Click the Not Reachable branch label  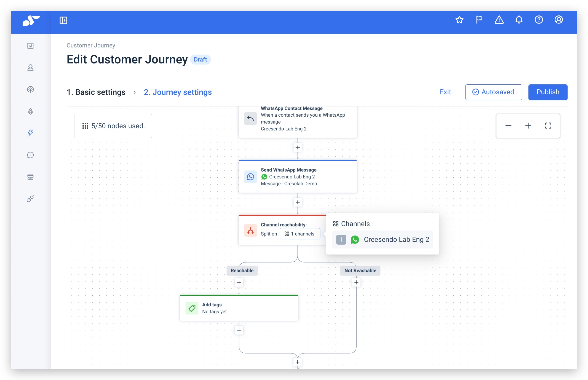[360, 271]
